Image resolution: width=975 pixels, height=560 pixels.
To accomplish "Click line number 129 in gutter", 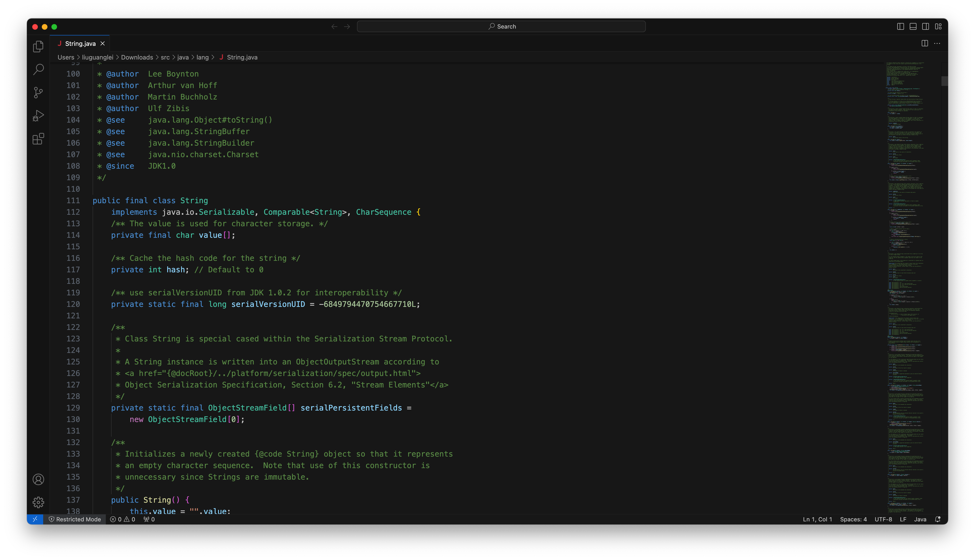I will click(73, 408).
